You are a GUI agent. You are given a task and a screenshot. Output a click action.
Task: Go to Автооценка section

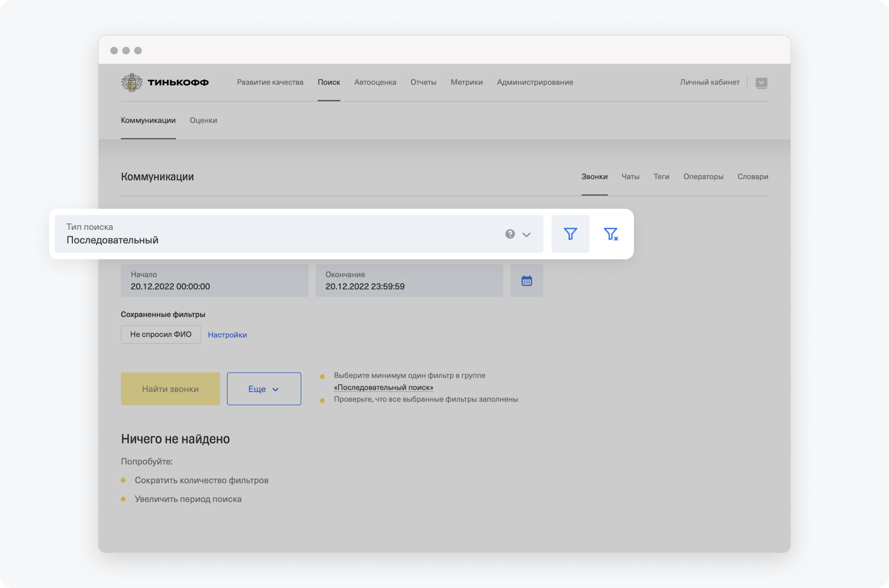point(375,82)
